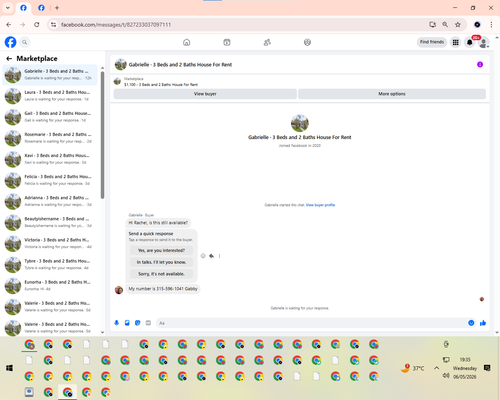Open a new browser tab
500x400 pixels.
[57, 8]
